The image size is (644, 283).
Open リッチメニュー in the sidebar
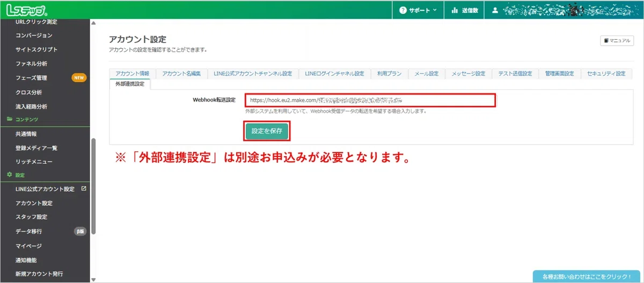34,162
